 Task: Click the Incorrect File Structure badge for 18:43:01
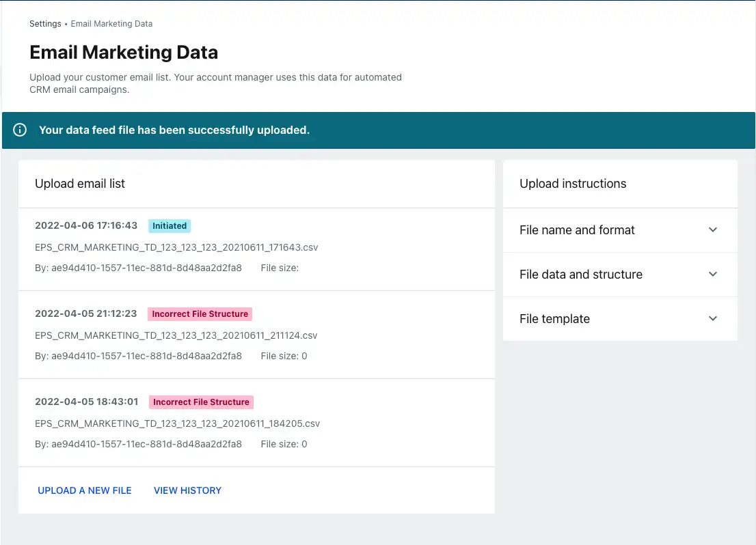click(x=201, y=402)
